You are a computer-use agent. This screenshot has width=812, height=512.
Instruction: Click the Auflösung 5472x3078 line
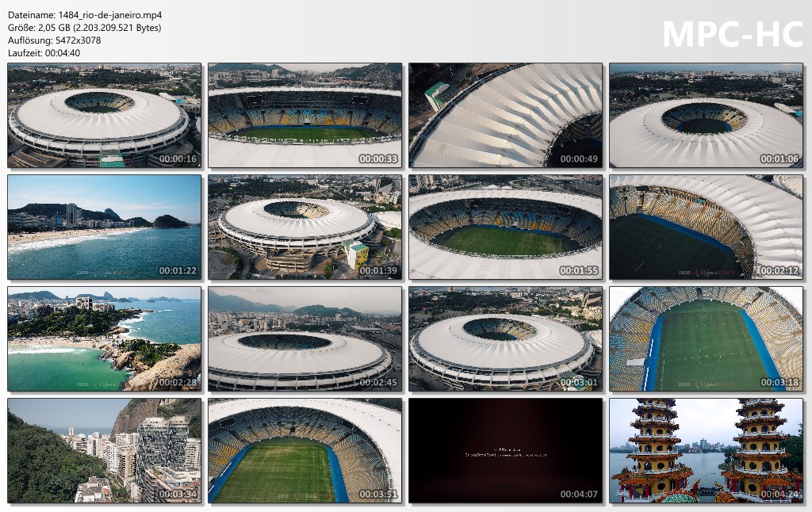(55, 40)
